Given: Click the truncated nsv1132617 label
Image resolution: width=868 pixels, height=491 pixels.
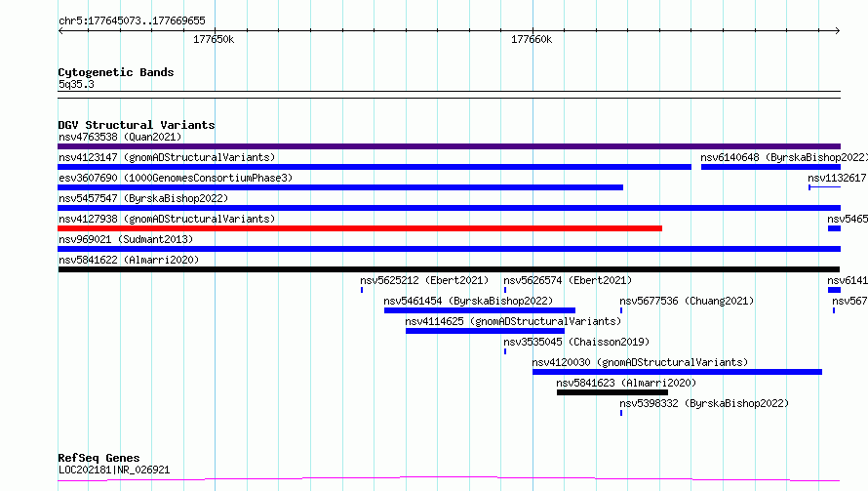Looking at the screenshot, I should (837, 178).
